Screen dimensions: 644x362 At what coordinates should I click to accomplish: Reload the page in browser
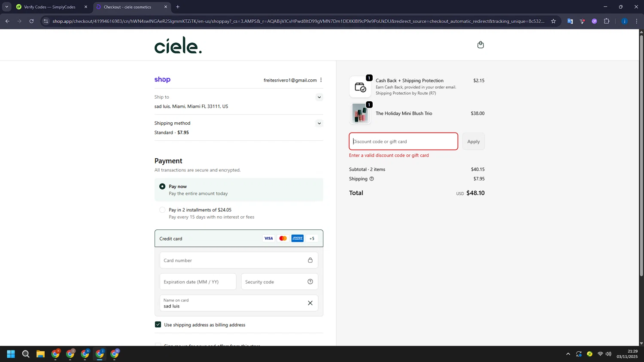tap(31, 21)
